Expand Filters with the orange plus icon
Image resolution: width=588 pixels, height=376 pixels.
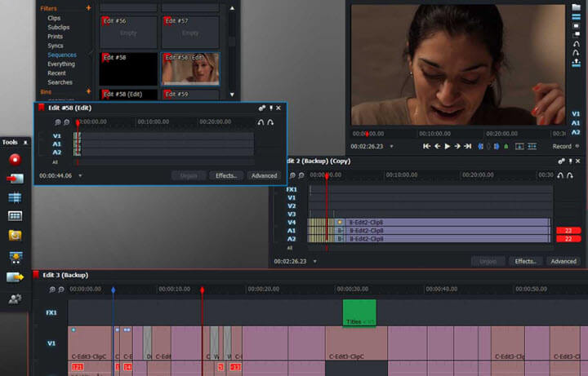(88, 8)
